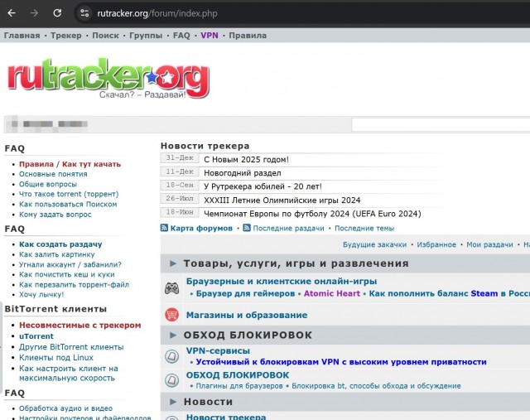Open Основные понятия link
The height and width of the screenshot is (420, 530).
(53, 174)
